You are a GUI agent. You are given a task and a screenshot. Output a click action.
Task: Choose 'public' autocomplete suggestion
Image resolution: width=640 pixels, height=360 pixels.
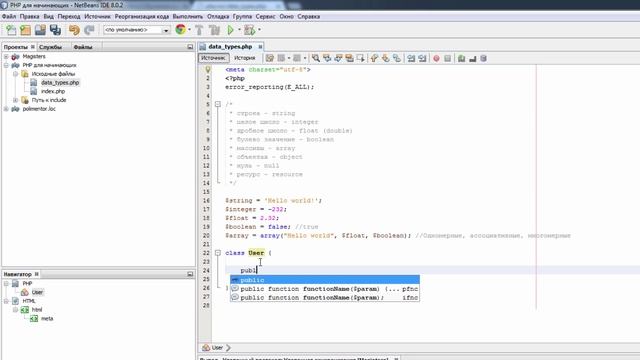coord(325,280)
